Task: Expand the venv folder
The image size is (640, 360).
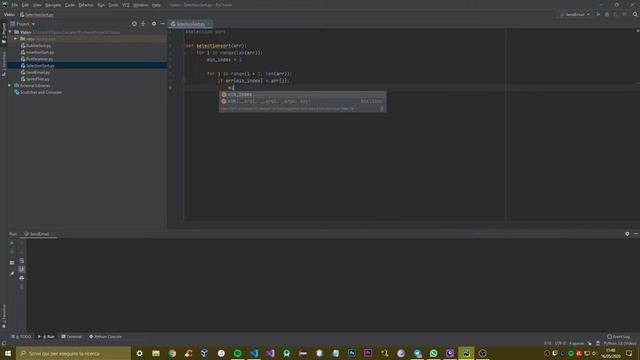Action: 16,39
